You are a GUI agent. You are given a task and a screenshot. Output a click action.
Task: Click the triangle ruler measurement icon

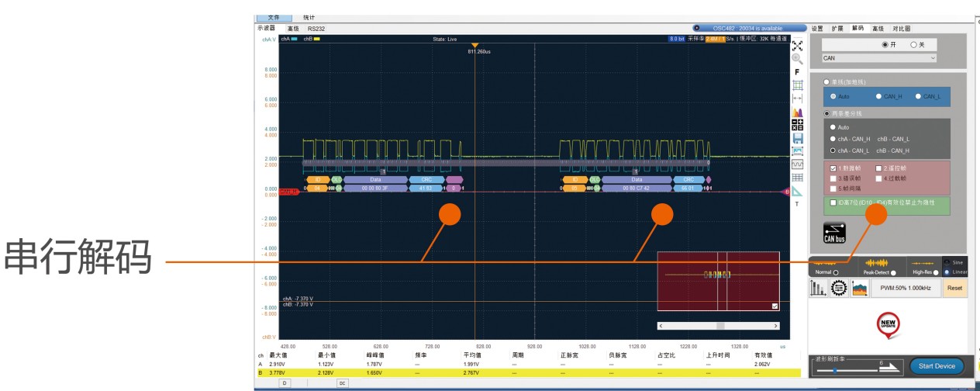pyautogui.click(x=796, y=191)
